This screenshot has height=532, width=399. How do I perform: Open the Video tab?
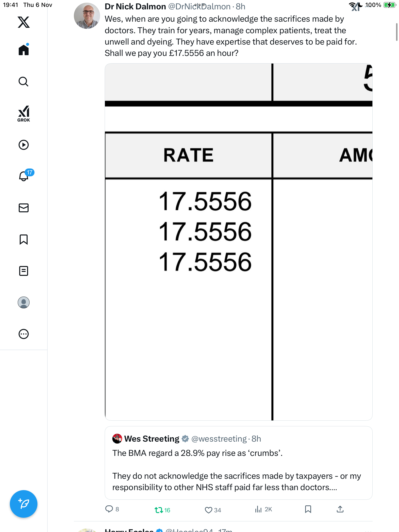pyautogui.click(x=24, y=145)
